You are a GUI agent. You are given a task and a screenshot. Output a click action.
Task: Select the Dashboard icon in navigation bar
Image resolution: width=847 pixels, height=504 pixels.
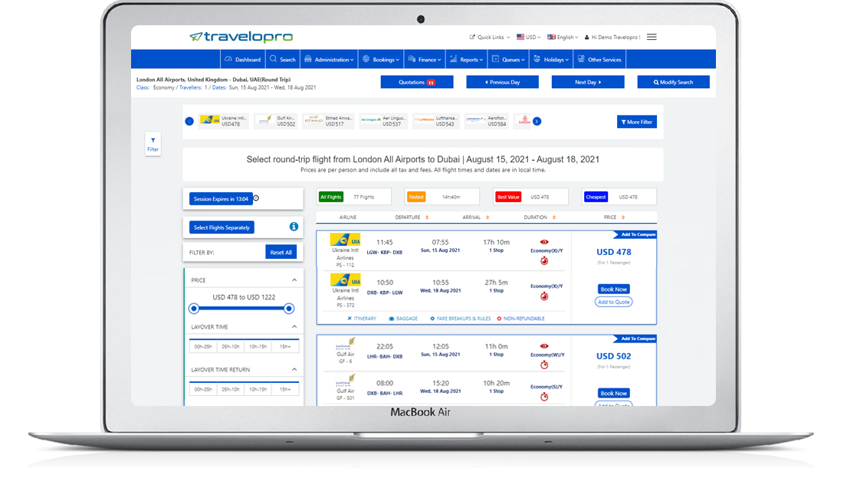pyautogui.click(x=229, y=58)
